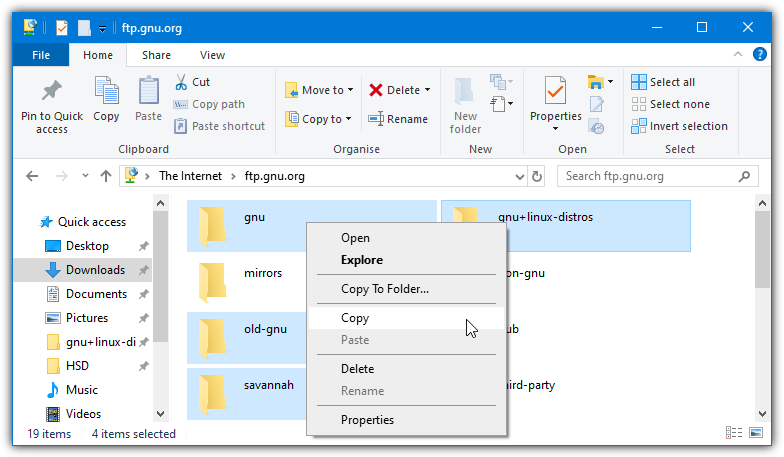Click the Properties quick access toolbar icon
The width and height of the screenshot is (784, 457).
[62, 28]
